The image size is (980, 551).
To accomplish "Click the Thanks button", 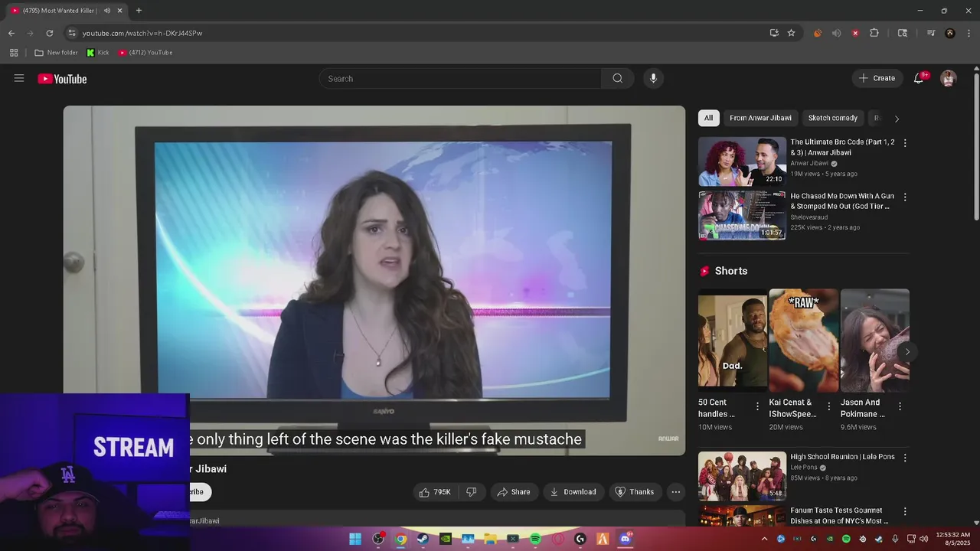I will (635, 492).
